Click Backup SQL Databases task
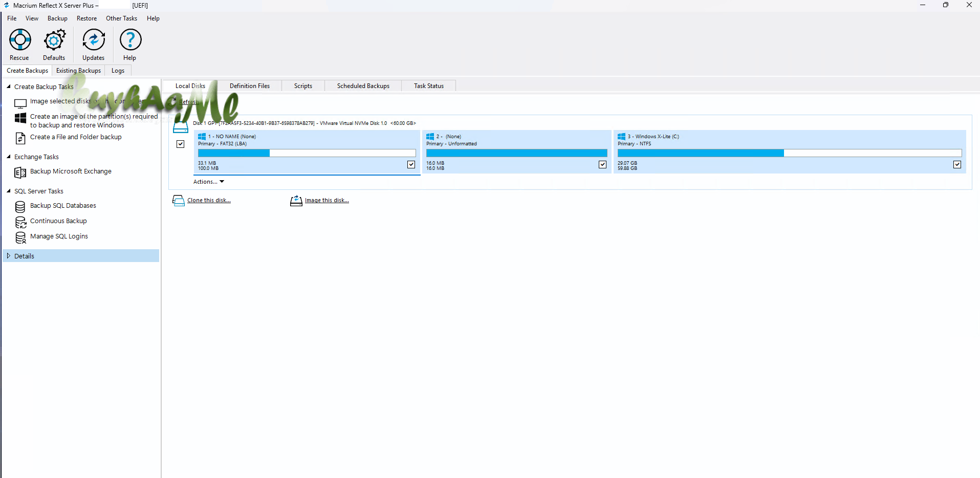The image size is (980, 478). point(63,206)
